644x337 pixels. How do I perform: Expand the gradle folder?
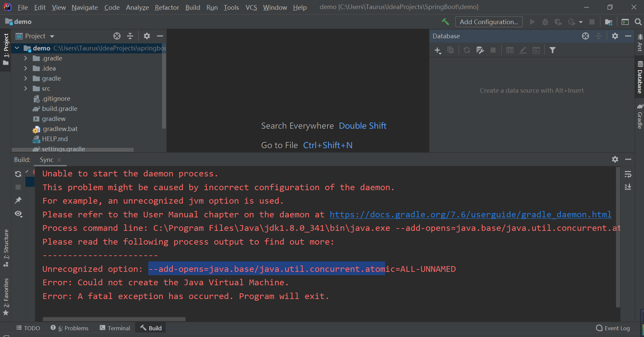(26, 78)
